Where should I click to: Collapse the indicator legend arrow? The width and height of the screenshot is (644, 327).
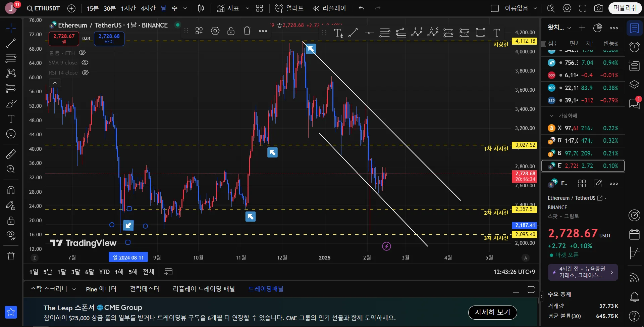pyautogui.click(x=55, y=83)
